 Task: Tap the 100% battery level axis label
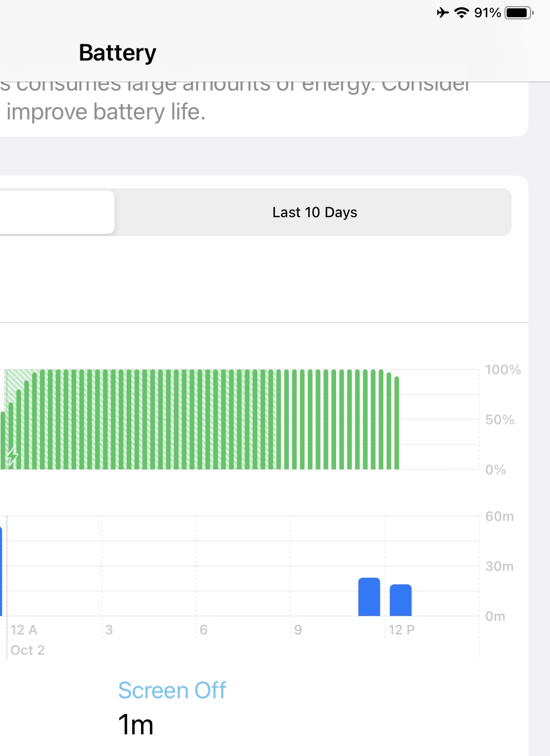[503, 370]
